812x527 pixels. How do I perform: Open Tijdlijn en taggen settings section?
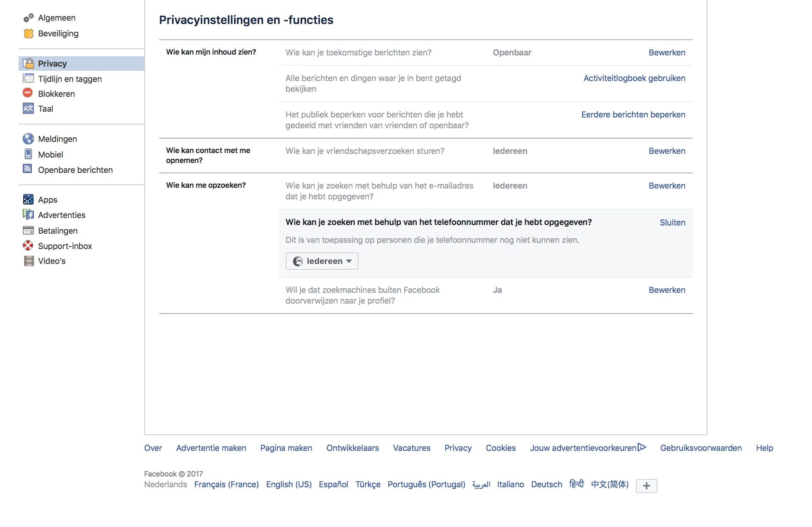[70, 78]
